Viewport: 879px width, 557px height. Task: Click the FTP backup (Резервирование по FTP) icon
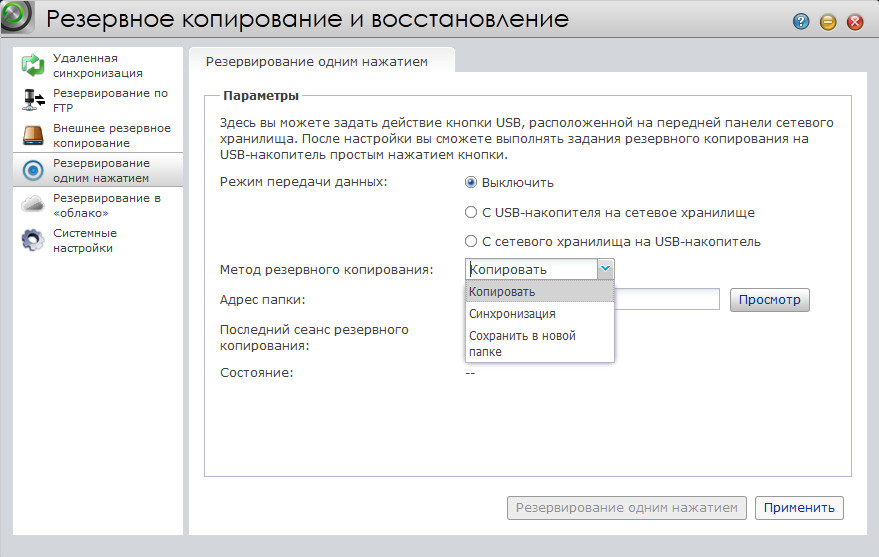(x=34, y=100)
